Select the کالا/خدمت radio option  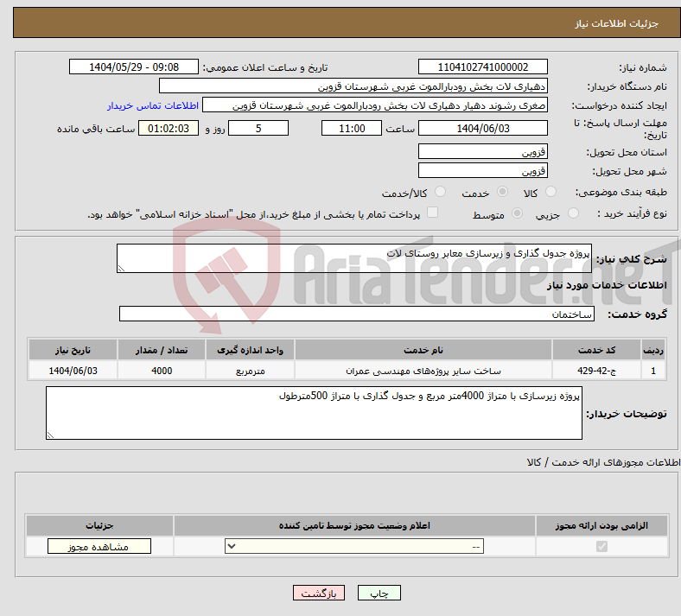pyautogui.click(x=440, y=192)
